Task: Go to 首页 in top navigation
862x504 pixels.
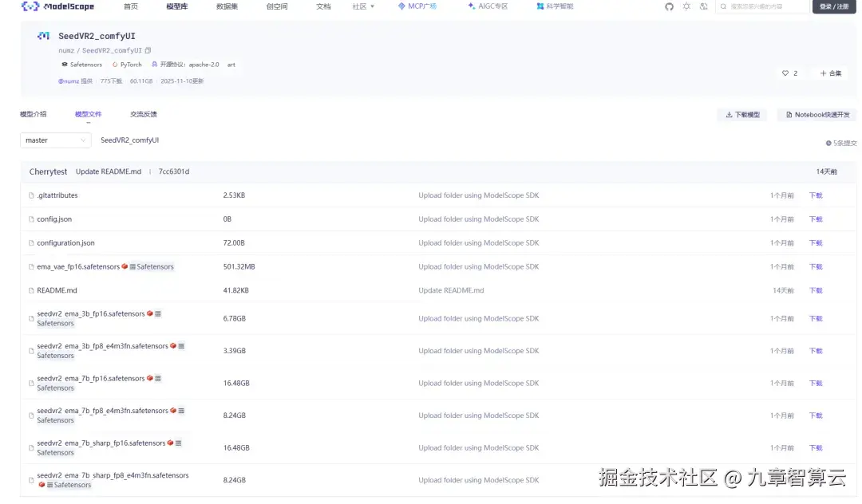Action: point(131,6)
